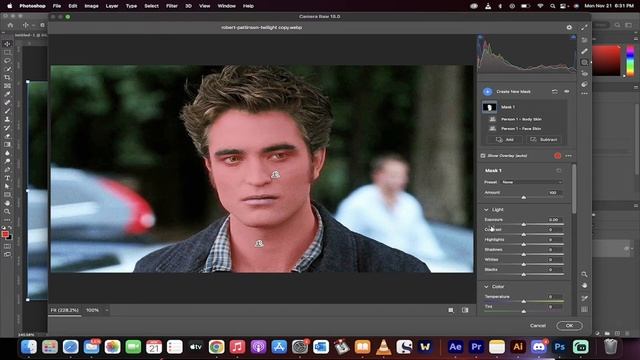Toggle before/after view icon
This screenshot has height=360, width=640.
pos(465,310)
